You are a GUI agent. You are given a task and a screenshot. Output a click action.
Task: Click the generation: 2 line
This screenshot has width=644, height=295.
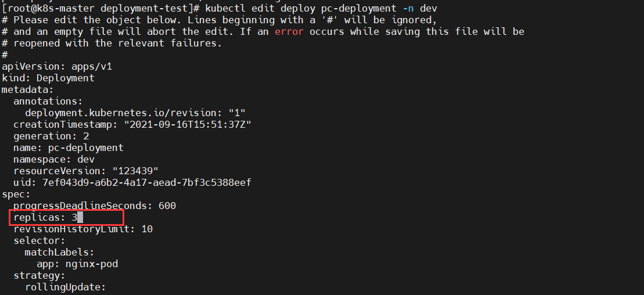pos(51,136)
